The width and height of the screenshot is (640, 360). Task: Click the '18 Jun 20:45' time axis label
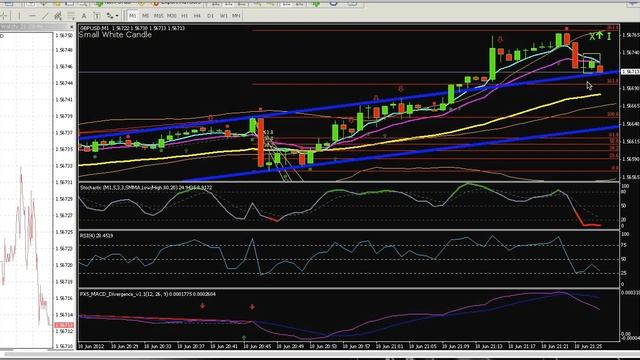[258, 346]
